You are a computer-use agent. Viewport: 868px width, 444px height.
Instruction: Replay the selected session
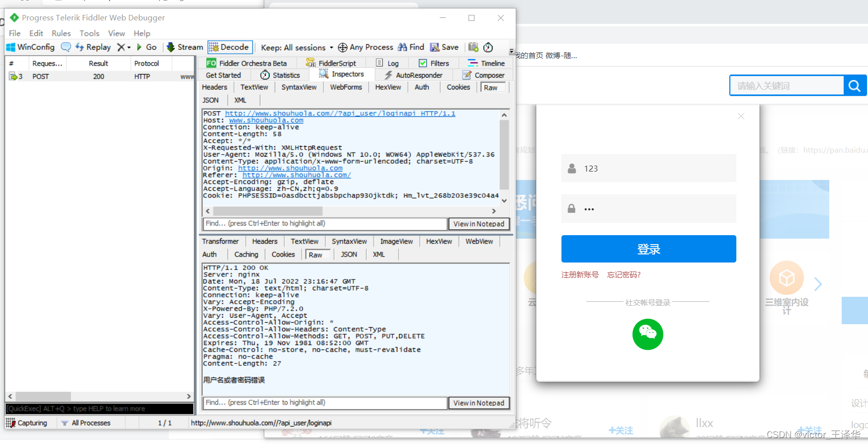click(x=93, y=47)
